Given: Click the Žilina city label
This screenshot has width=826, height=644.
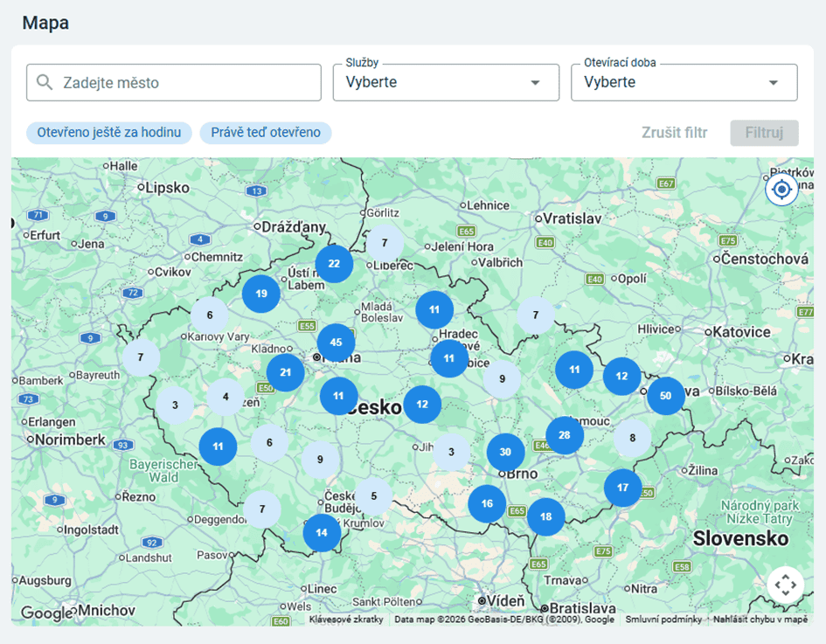Looking at the screenshot, I should [703, 470].
